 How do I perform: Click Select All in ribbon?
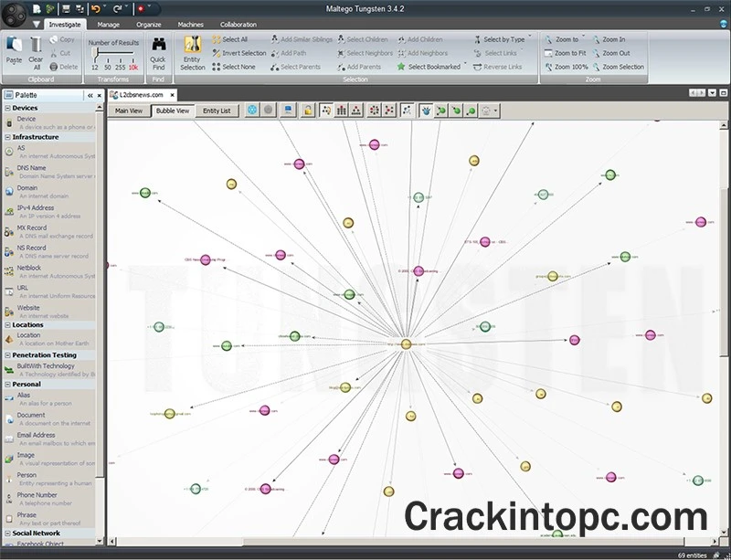coord(230,39)
